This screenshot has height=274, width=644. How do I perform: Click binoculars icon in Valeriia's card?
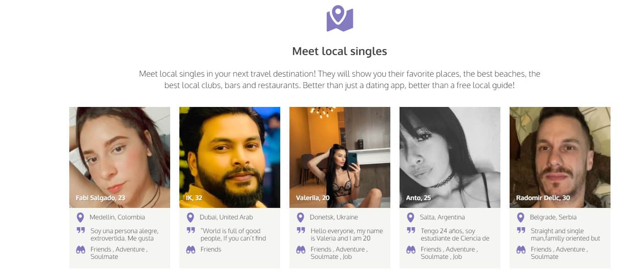(x=301, y=250)
